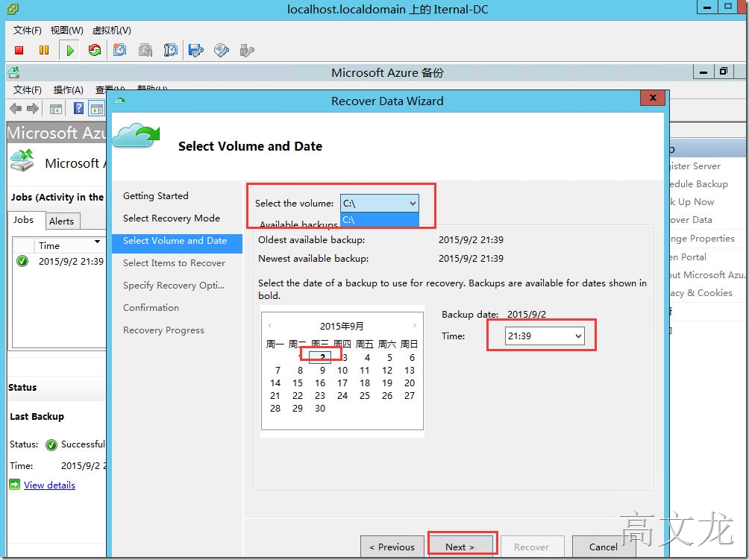Click Privacy & Cookies in the Actions pane
This screenshot has height=560, width=749.
701,292
